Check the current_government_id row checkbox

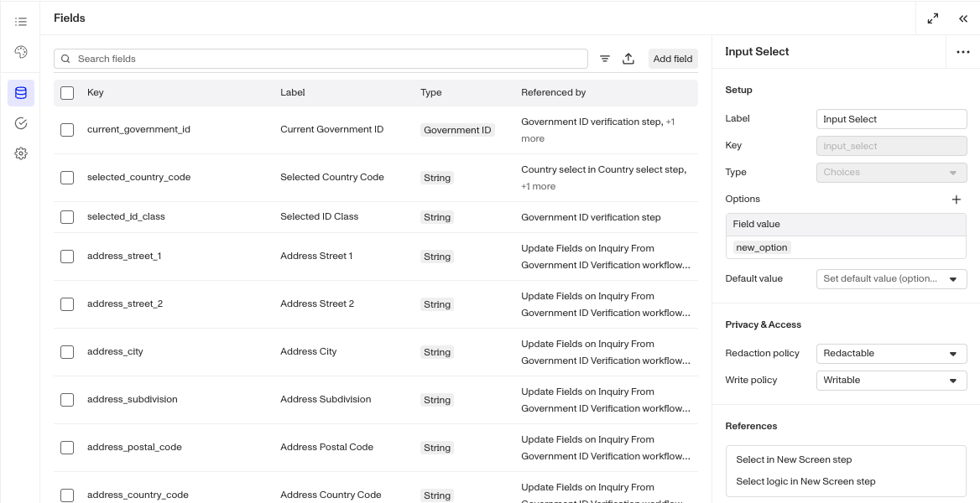[x=67, y=130]
